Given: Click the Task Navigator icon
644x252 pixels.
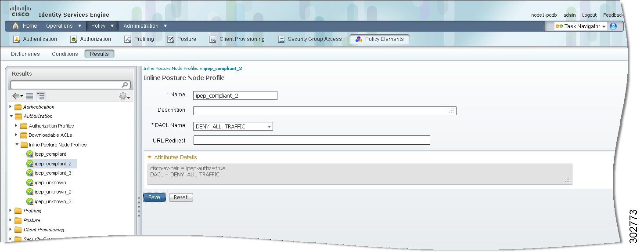Looking at the screenshot, I should point(559,26).
